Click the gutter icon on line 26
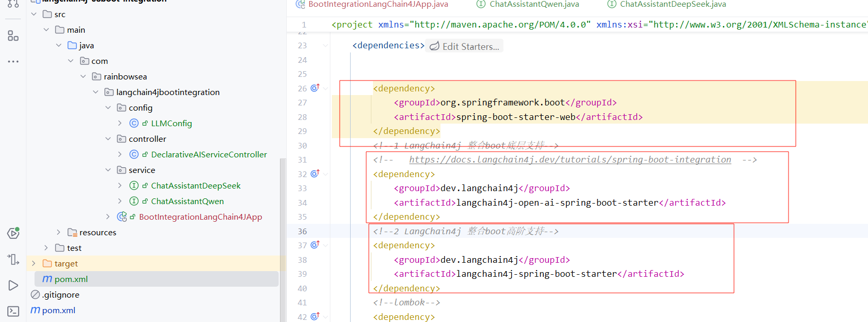Image resolution: width=868 pixels, height=322 pixels. point(315,88)
